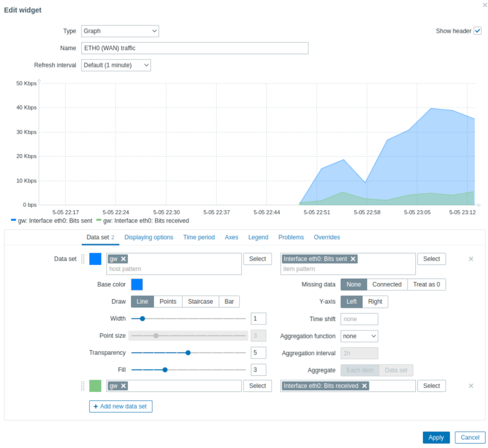The image size is (488, 448).
Task: Delete the green Bits received data set
Action: tap(471, 386)
